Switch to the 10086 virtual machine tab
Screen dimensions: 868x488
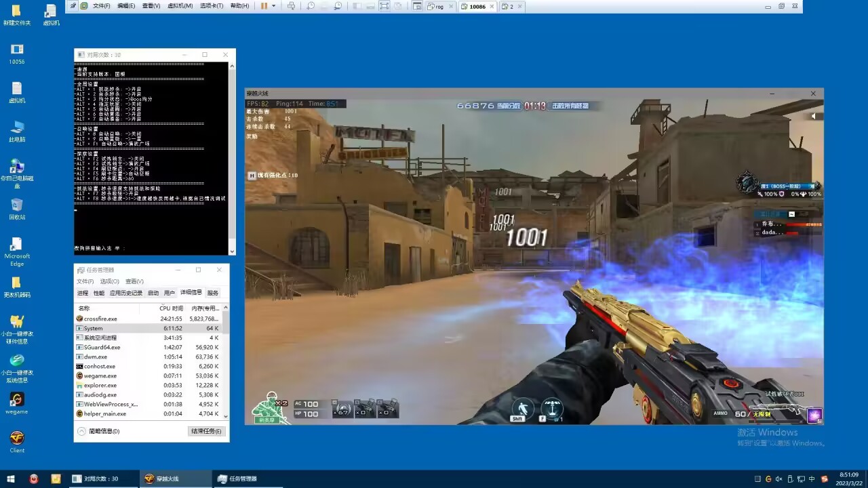click(477, 7)
